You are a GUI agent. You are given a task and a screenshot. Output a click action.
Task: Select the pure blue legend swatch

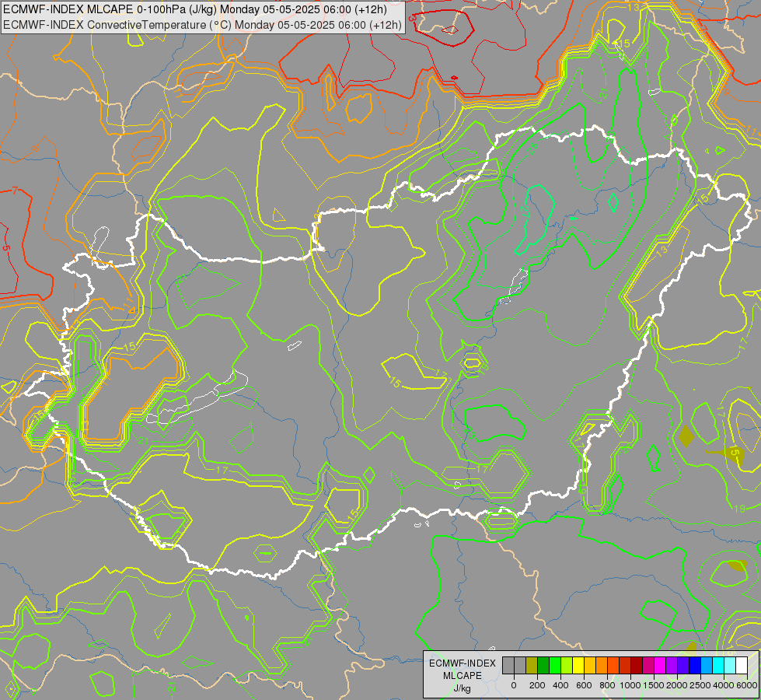click(695, 665)
